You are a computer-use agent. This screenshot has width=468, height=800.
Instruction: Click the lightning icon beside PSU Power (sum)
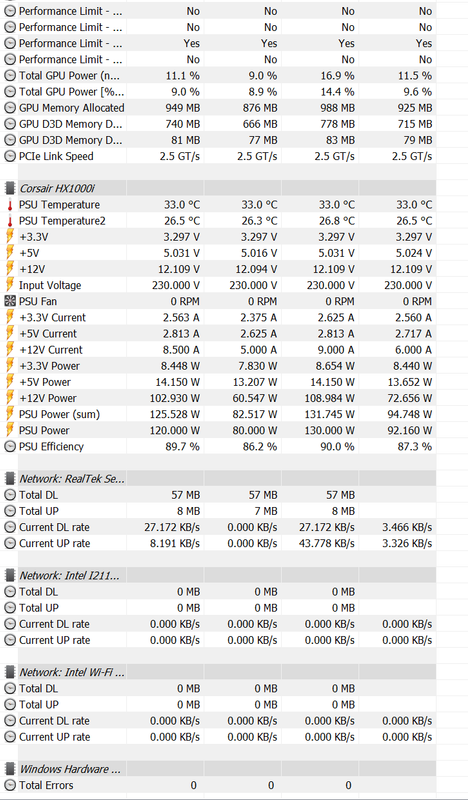(9, 414)
